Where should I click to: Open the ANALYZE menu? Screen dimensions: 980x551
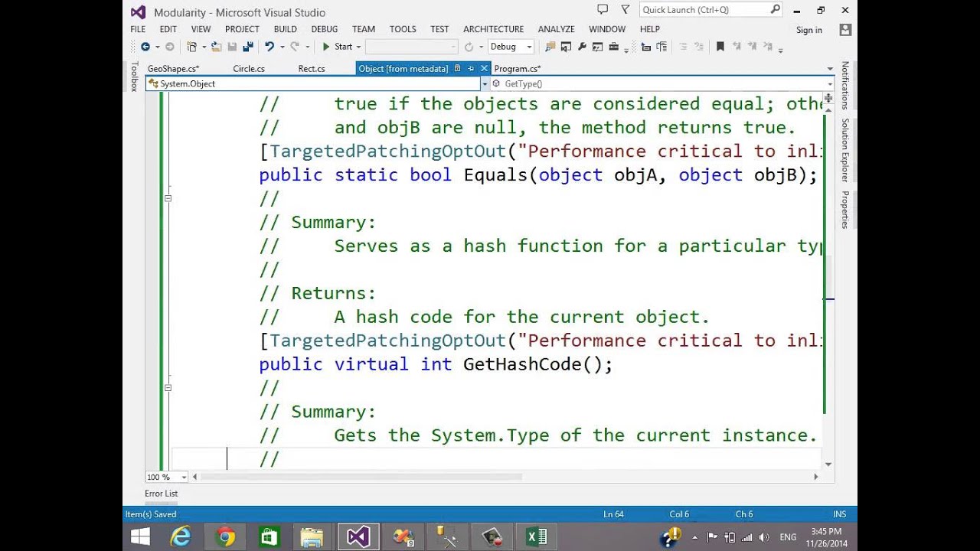[556, 29]
